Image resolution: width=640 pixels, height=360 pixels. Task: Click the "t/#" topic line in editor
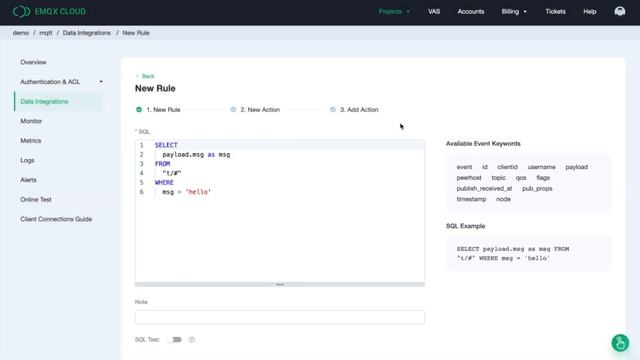pyautogui.click(x=172, y=173)
